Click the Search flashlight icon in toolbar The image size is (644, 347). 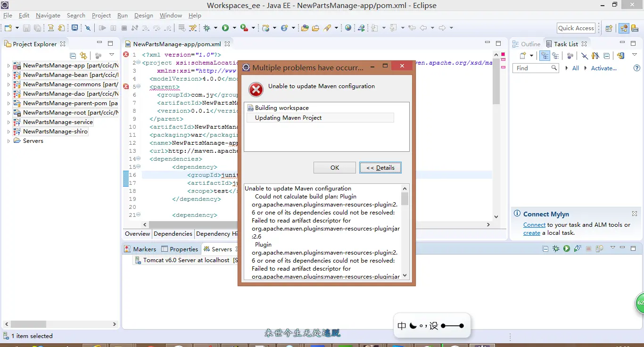[x=327, y=28]
